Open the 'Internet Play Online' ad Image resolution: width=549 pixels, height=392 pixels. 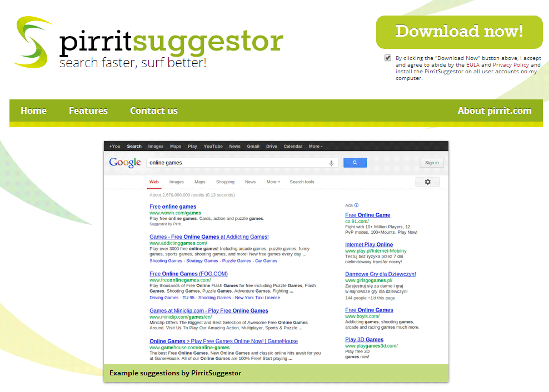[369, 245]
